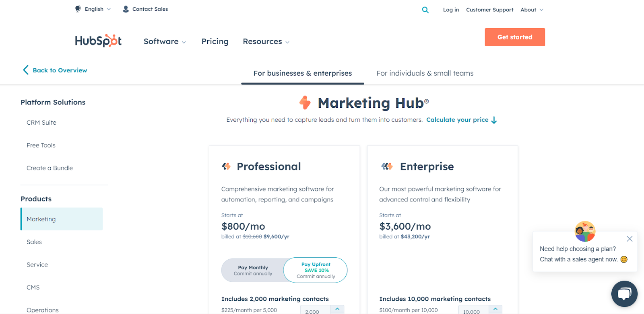Viewport: 644px width, 314px height.
Task: Click the Get started button
Action: [515, 37]
